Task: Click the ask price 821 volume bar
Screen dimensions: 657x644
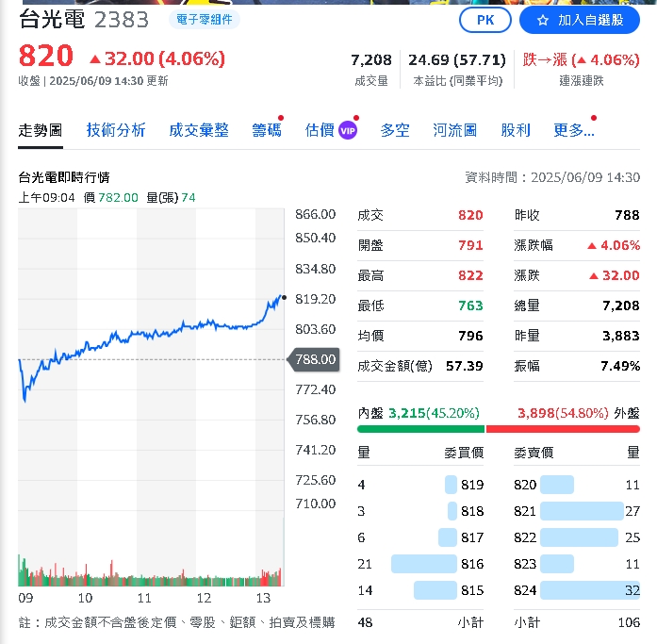Action: (x=582, y=511)
